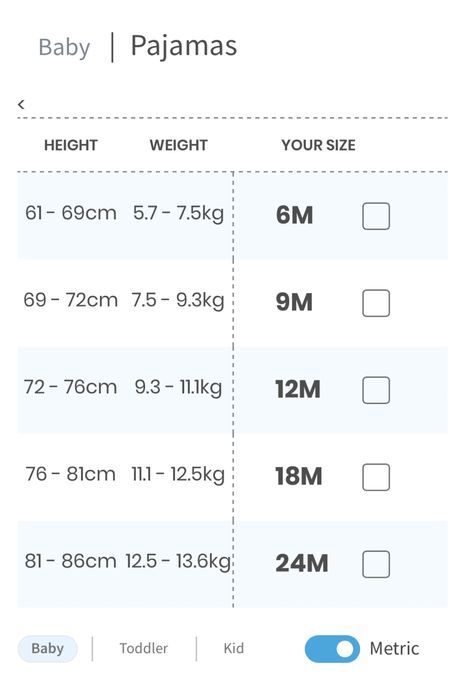Tick the 18M size checkbox
This screenshot has height=699, width=467.
coord(376,477)
